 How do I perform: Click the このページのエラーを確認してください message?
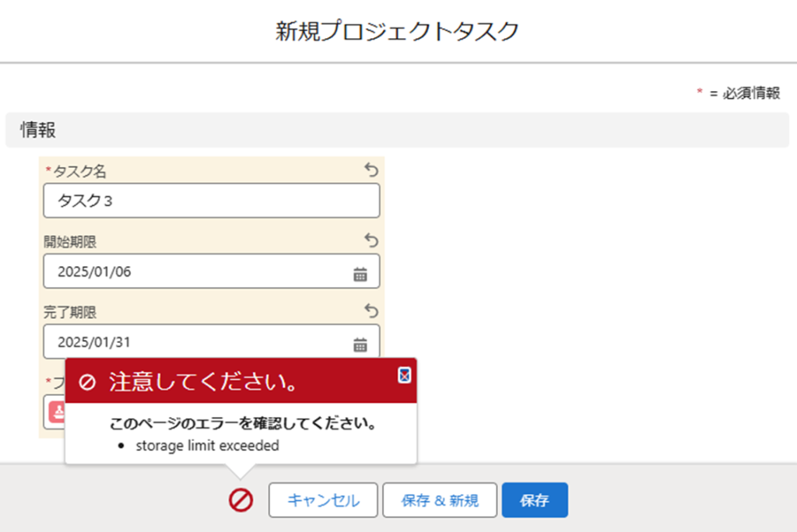pos(244,425)
